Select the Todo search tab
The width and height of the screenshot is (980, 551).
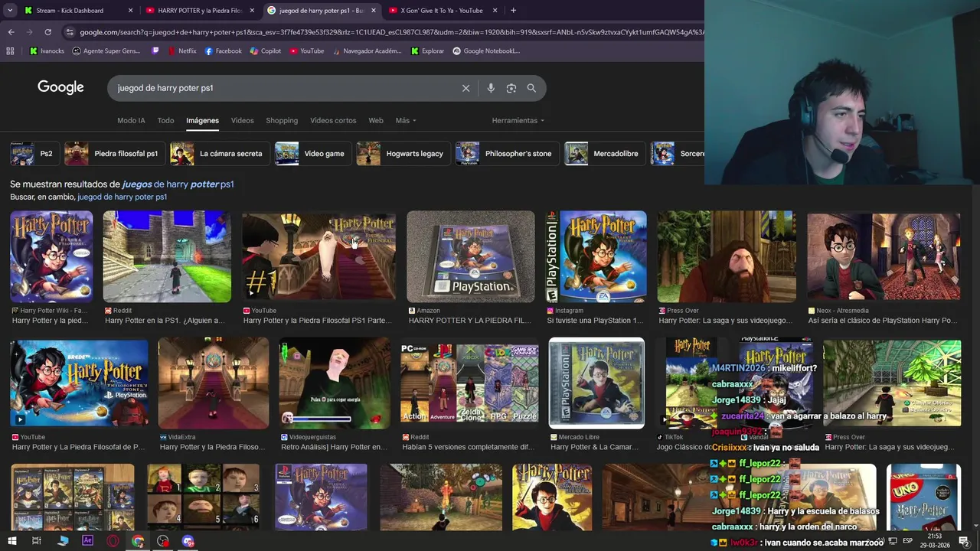(x=165, y=120)
